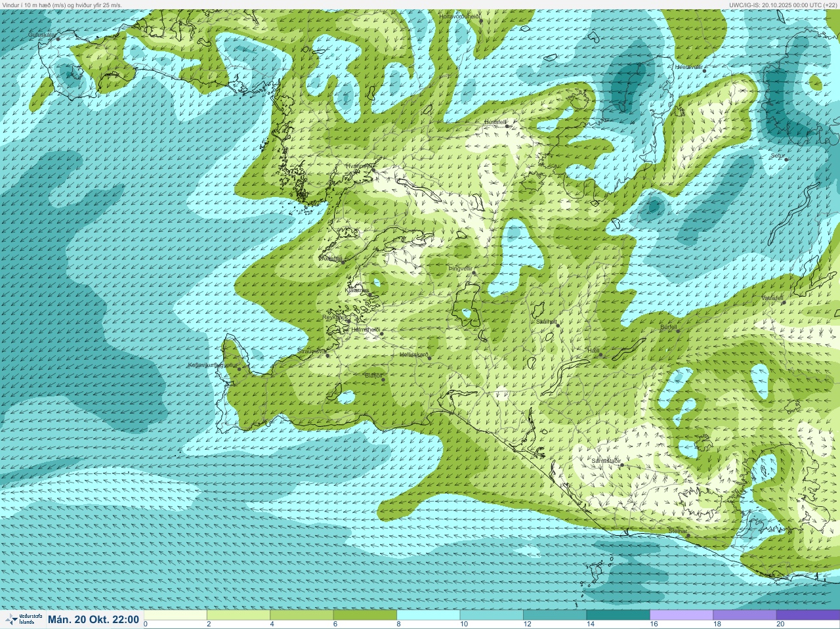
Task: Click the Holtavörðuheiði station label
Action: pos(459,16)
